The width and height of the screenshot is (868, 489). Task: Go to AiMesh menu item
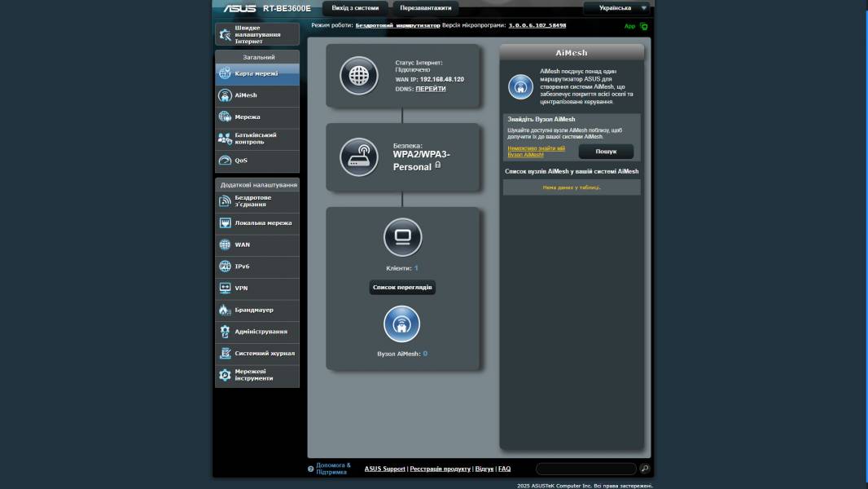[257, 95]
